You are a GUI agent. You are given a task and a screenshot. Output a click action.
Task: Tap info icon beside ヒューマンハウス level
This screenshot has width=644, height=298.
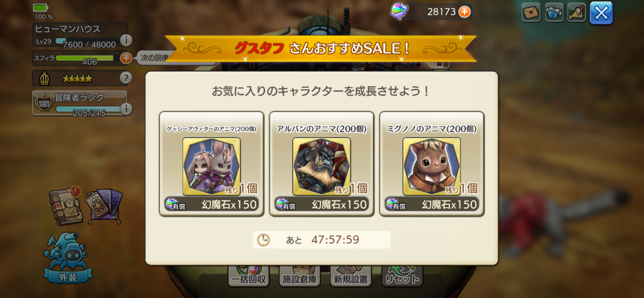[x=126, y=40]
